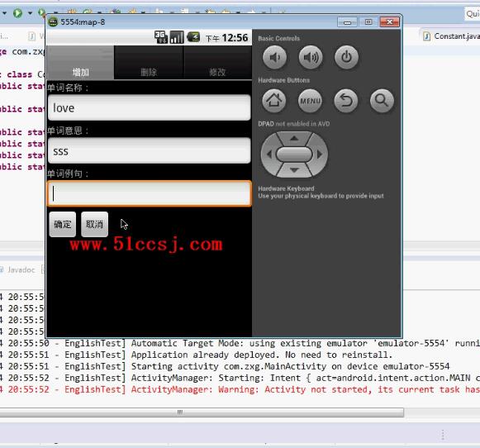Click the DPAD center button
This screenshot has height=448, width=480.
tap(294, 155)
